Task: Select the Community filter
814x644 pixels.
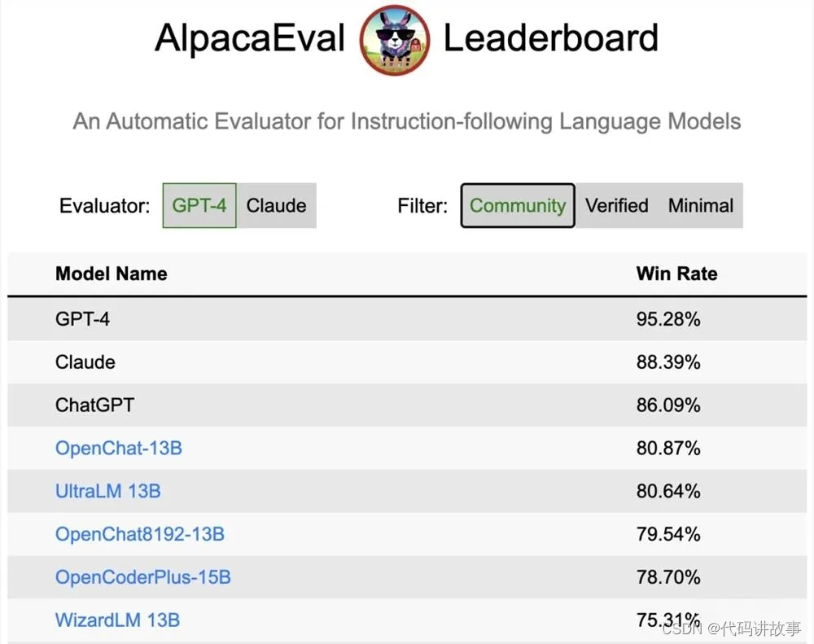Action: (x=518, y=205)
